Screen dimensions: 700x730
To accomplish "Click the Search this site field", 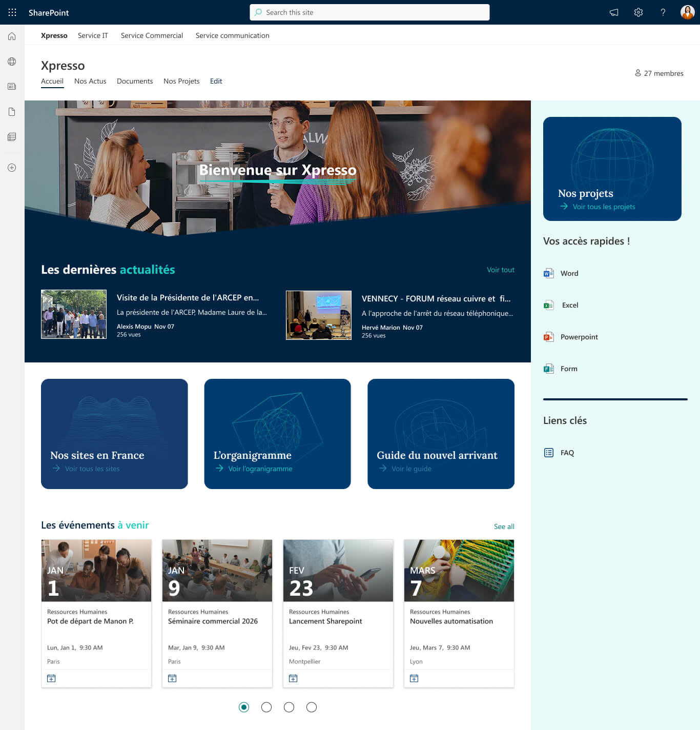I will pyautogui.click(x=369, y=12).
